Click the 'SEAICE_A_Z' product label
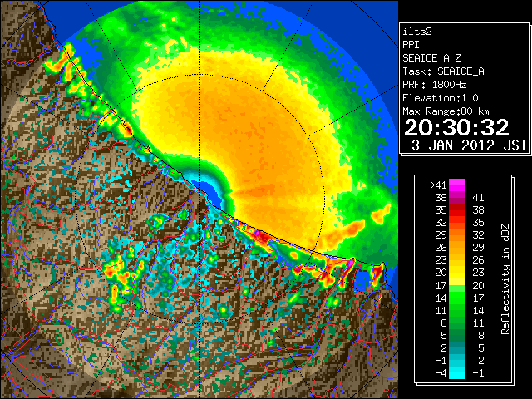Image resolution: width=532 pixels, height=399 pixels. coord(431,58)
